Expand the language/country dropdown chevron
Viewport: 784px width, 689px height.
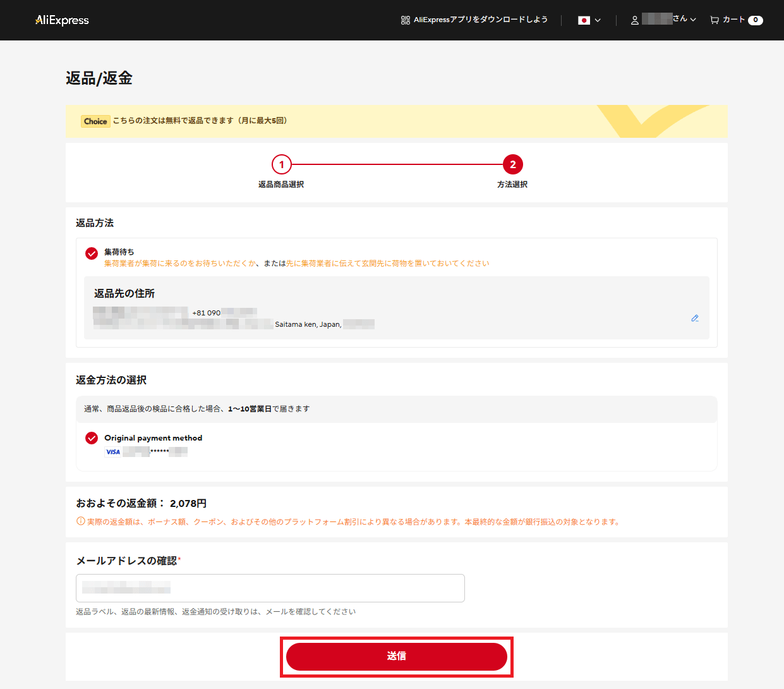598,20
